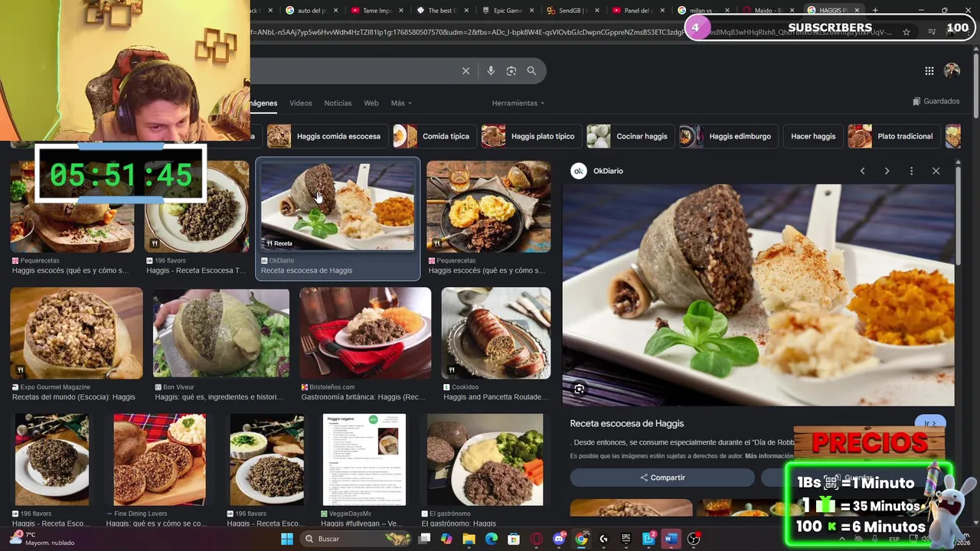
Task: Select the 'Cocinar haggis' suggestion chip
Action: [630, 136]
